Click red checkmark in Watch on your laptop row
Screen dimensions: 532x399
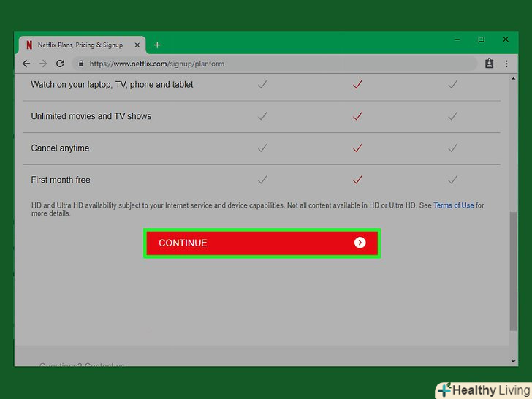tap(357, 84)
